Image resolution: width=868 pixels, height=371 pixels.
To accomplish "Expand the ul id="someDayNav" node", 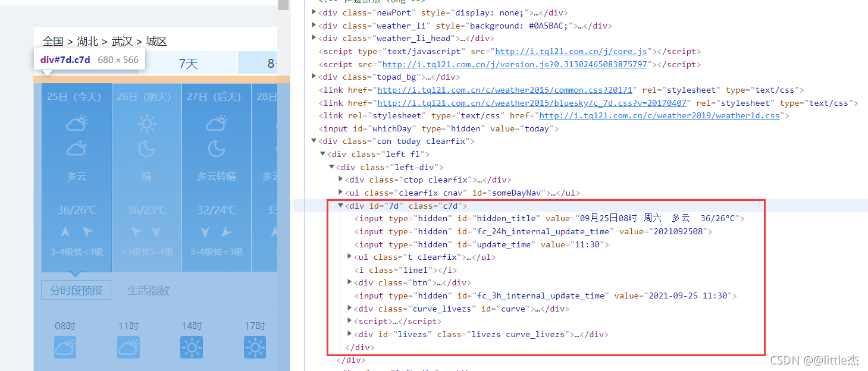I will coord(341,193).
